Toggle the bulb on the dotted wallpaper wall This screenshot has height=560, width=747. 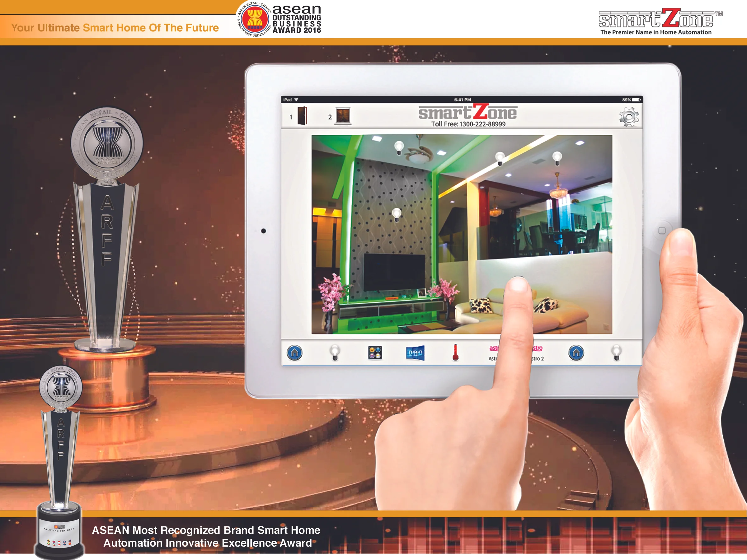tap(397, 214)
